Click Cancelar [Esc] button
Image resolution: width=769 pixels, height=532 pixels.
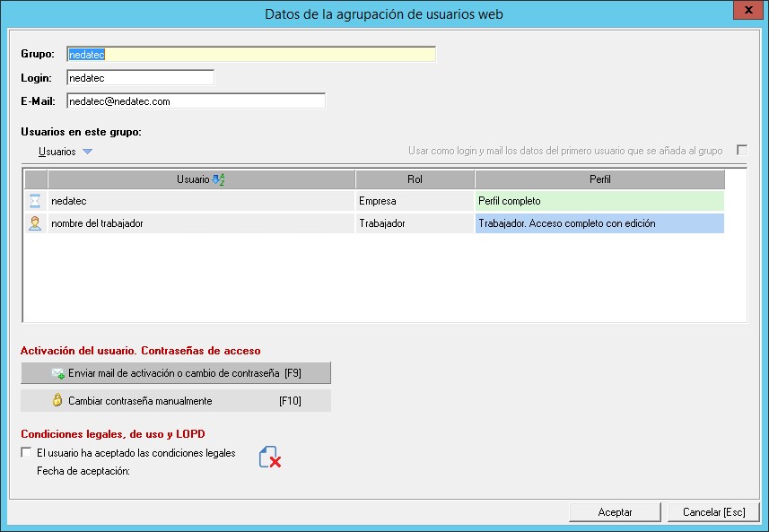point(713,512)
